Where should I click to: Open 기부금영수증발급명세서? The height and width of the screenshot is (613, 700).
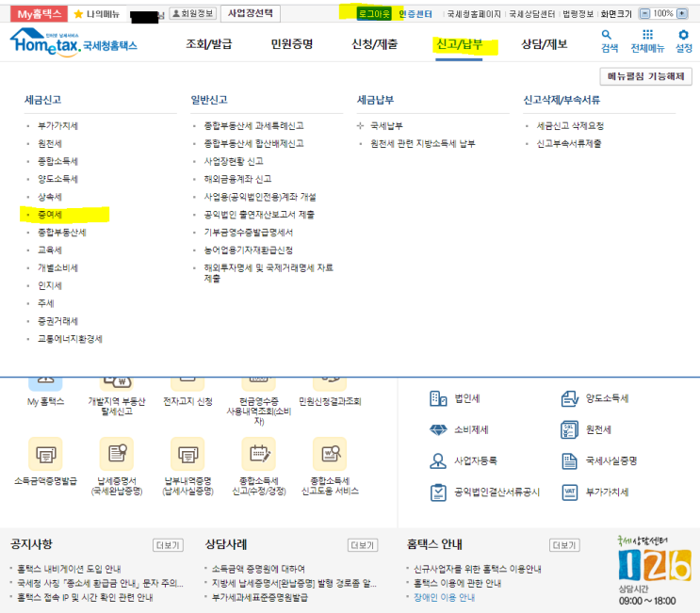point(249,233)
